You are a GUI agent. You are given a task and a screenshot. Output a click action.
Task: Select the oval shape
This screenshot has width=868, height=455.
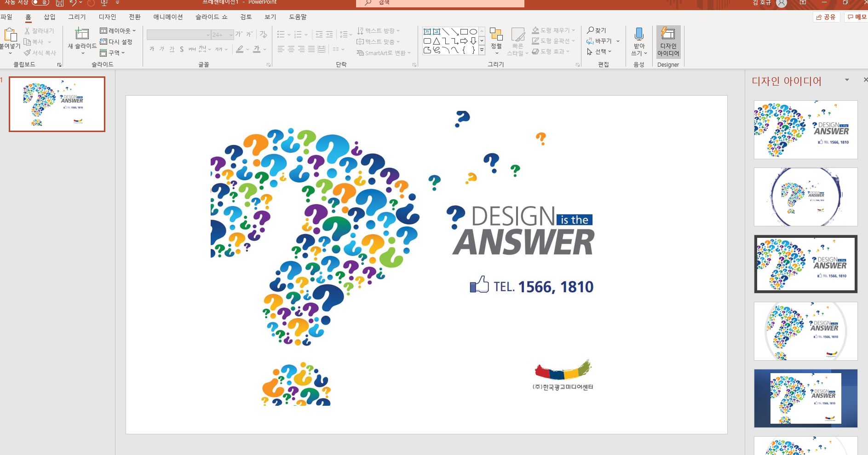(473, 32)
